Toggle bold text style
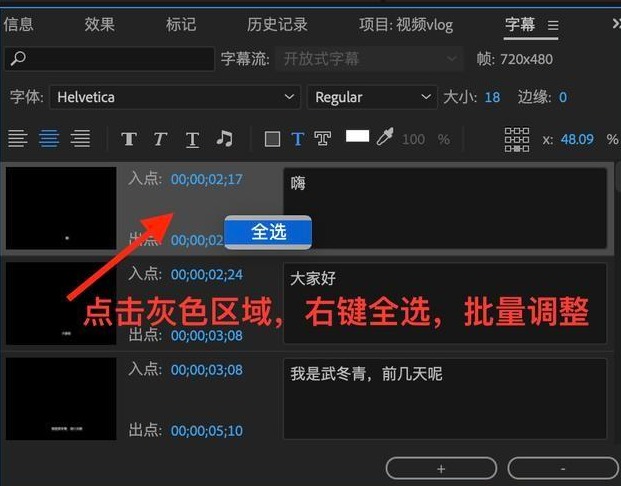This screenshot has width=621, height=486. pyautogui.click(x=128, y=139)
